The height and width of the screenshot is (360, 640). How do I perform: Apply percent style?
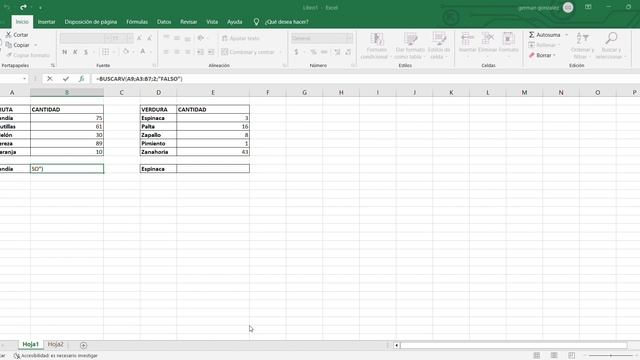click(313, 52)
